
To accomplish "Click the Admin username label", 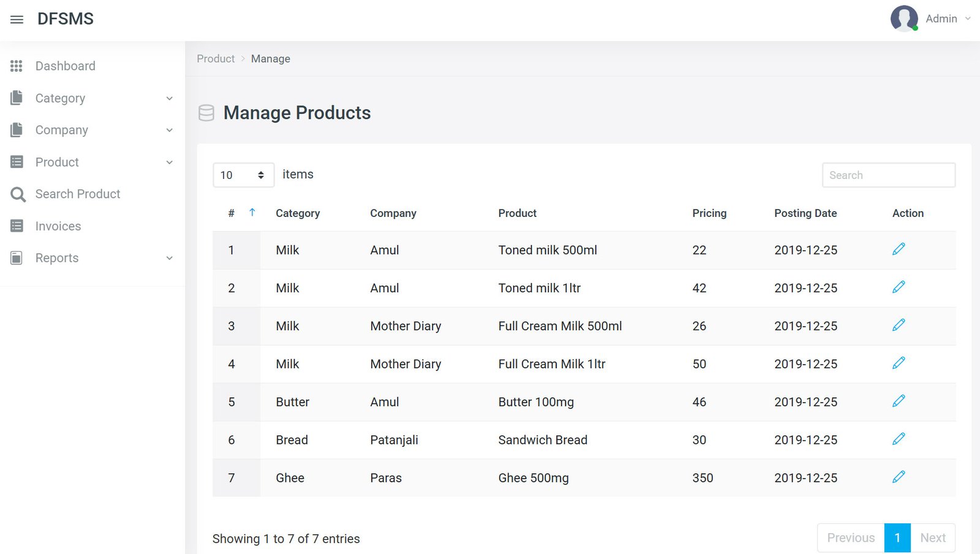I will [x=941, y=18].
